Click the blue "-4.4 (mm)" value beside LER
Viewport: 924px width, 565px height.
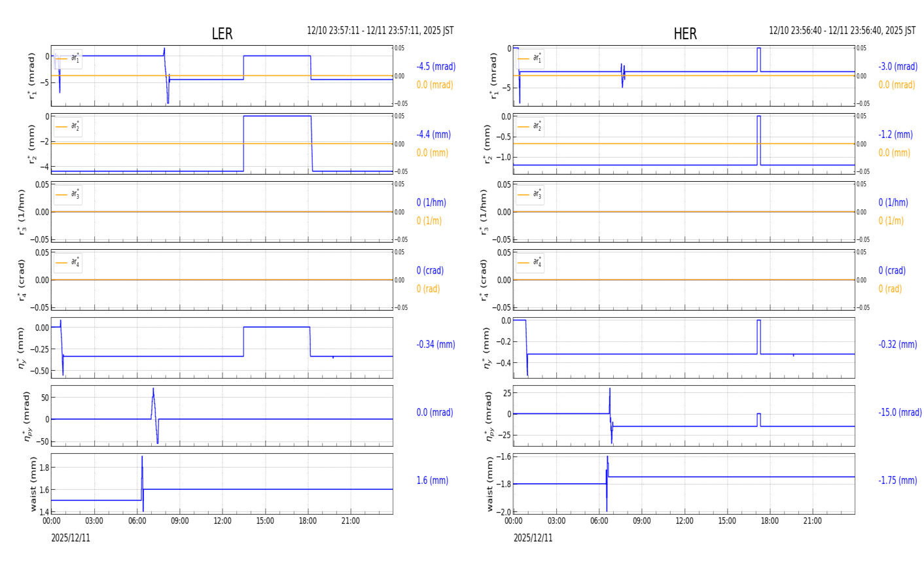434,135
